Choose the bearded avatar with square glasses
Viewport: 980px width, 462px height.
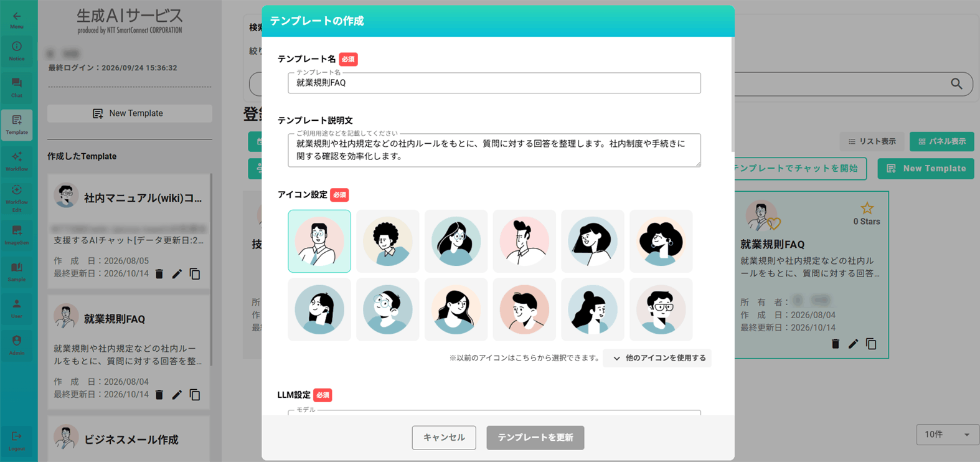(661, 309)
